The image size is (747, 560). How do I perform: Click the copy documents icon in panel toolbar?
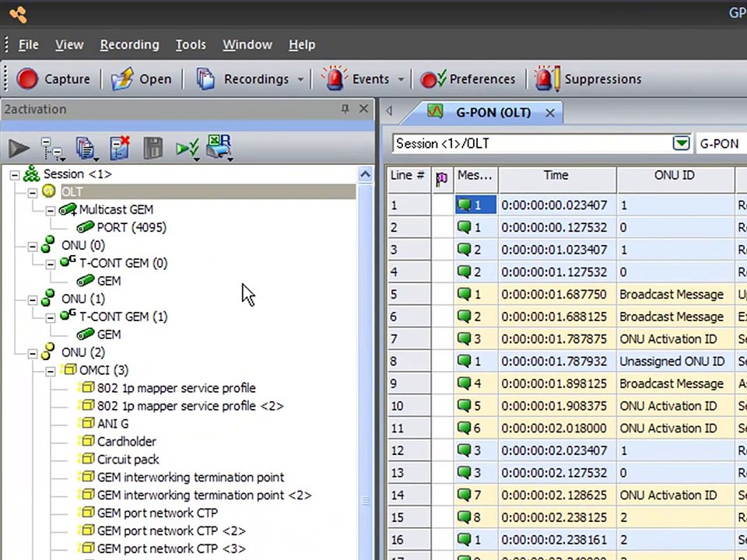pyautogui.click(x=86, y=149)
